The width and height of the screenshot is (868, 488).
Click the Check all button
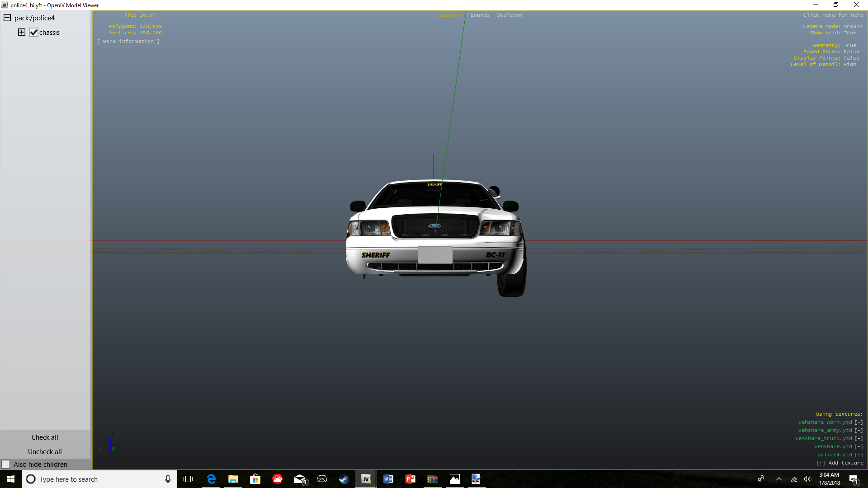point(45,437)
